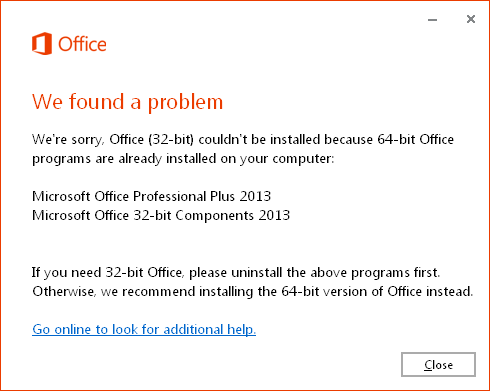
Task: Minimize the Office setup dialog
Action: point(432,20)
